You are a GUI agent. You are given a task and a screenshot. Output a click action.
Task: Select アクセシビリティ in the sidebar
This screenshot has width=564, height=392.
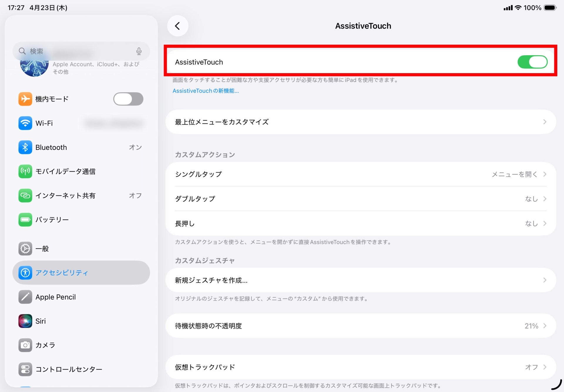(61, 273)
